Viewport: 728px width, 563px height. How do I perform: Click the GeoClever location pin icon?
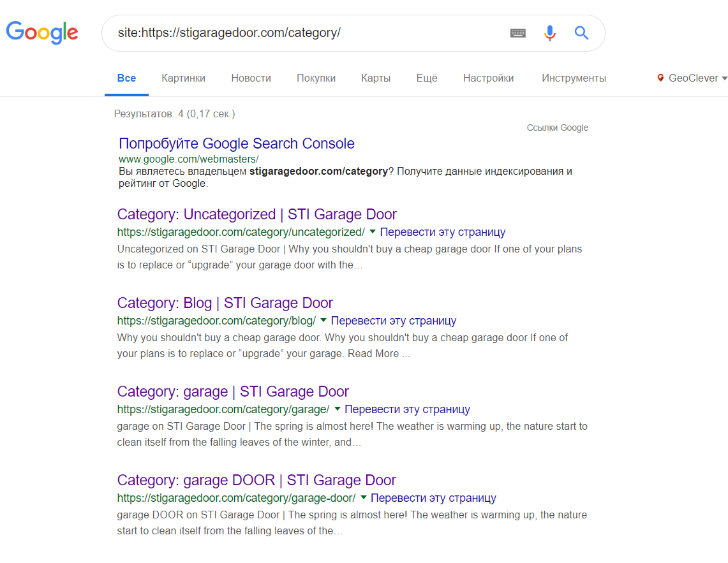tap(660, 78)
